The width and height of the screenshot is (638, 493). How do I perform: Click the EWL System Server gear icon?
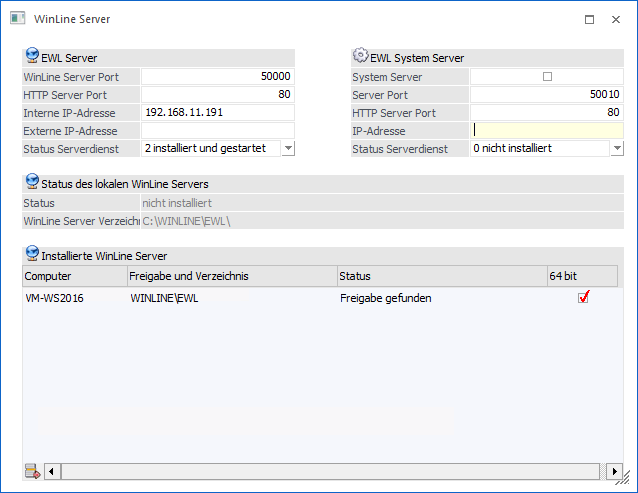coord(360,57)
